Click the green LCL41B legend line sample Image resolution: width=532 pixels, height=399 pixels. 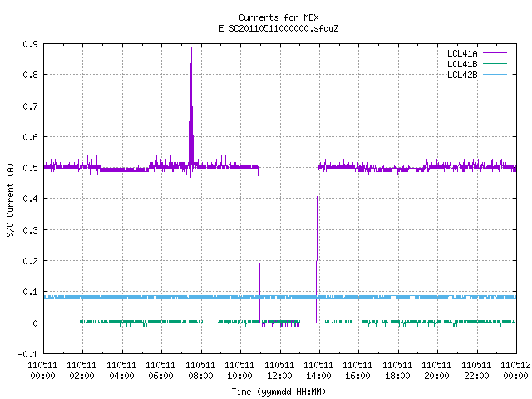(495, 63)
